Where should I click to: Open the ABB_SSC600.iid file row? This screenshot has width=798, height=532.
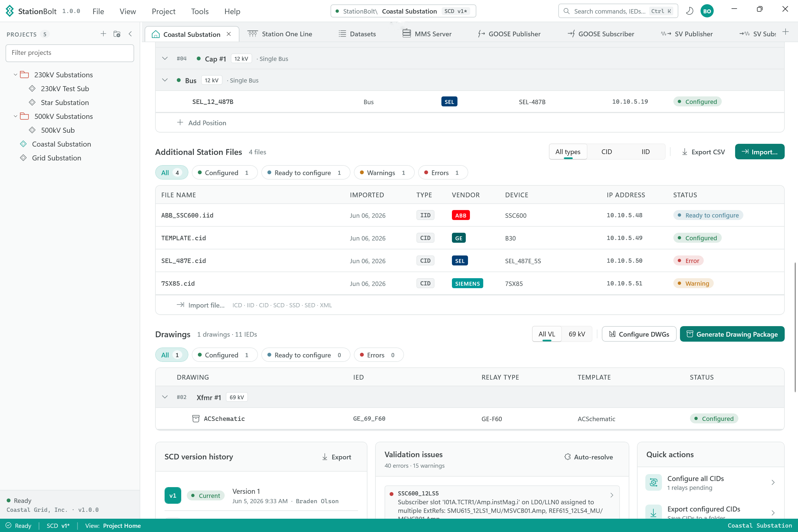(x=470, y=215)
